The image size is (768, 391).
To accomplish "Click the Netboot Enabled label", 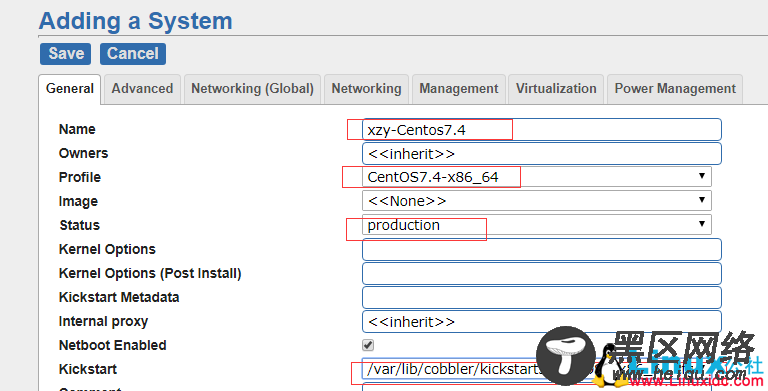I will [x=112, y=345].
